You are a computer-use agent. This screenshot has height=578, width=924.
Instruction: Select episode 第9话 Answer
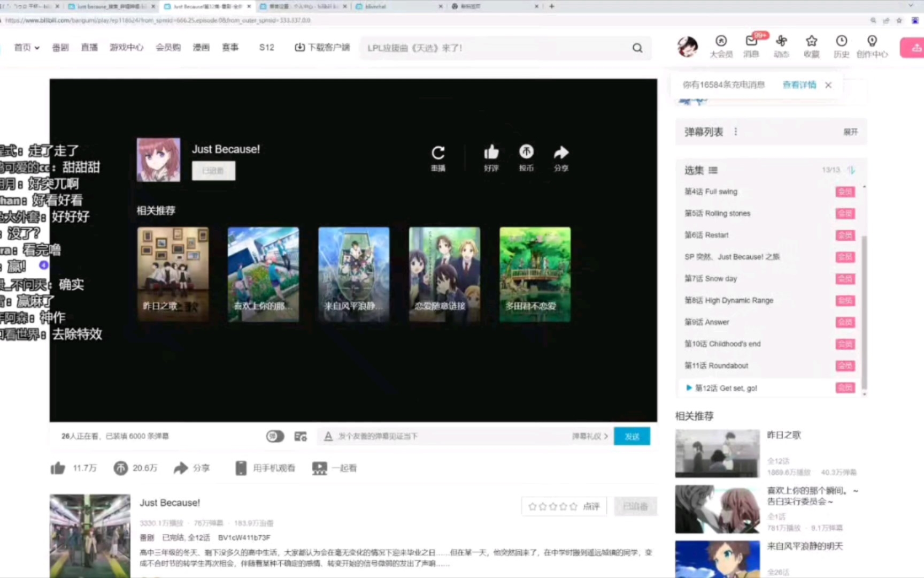(x=769, y=322)
